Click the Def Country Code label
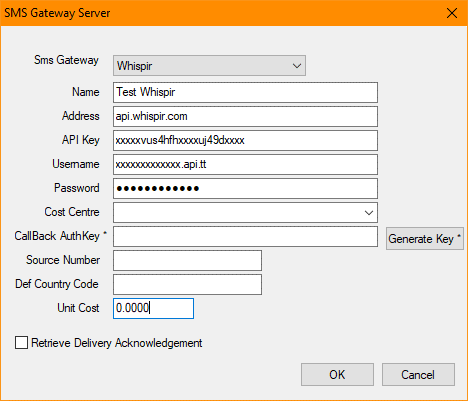Image resolution: width=468 pixels, height=401 pixels. click(57, 284)
